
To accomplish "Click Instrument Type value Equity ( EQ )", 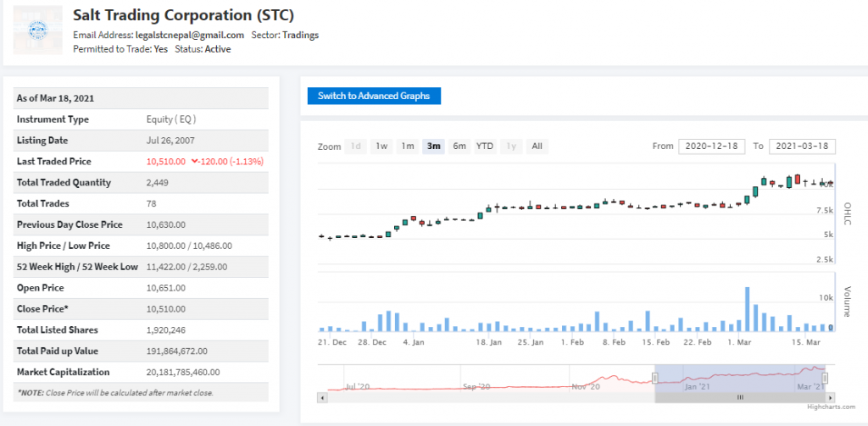I will point(171,119).
